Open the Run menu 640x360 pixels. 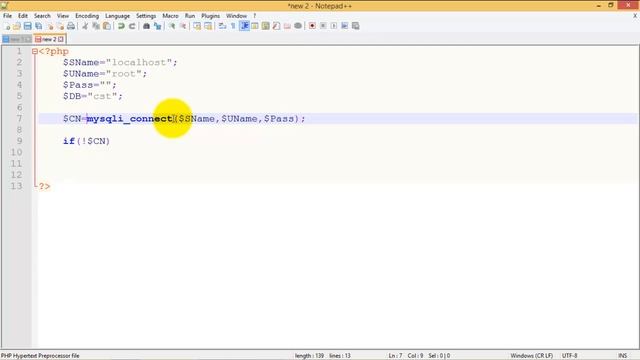pyautogui.click(x=190, y=16)
